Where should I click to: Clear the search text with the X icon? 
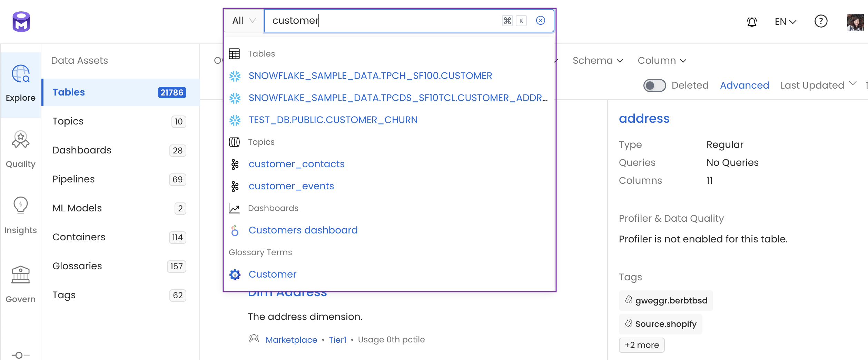click(x=541, y=21)
